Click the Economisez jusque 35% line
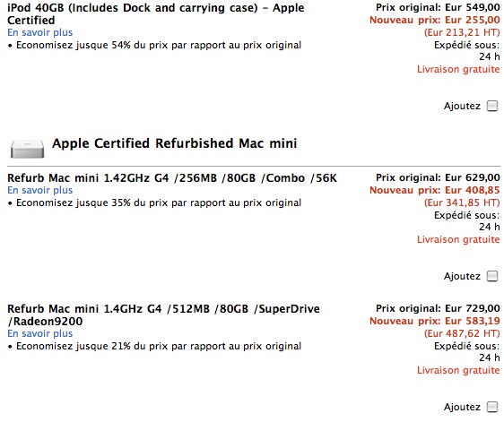The height and width of the screenshot is (422, 504). point(154,202)
